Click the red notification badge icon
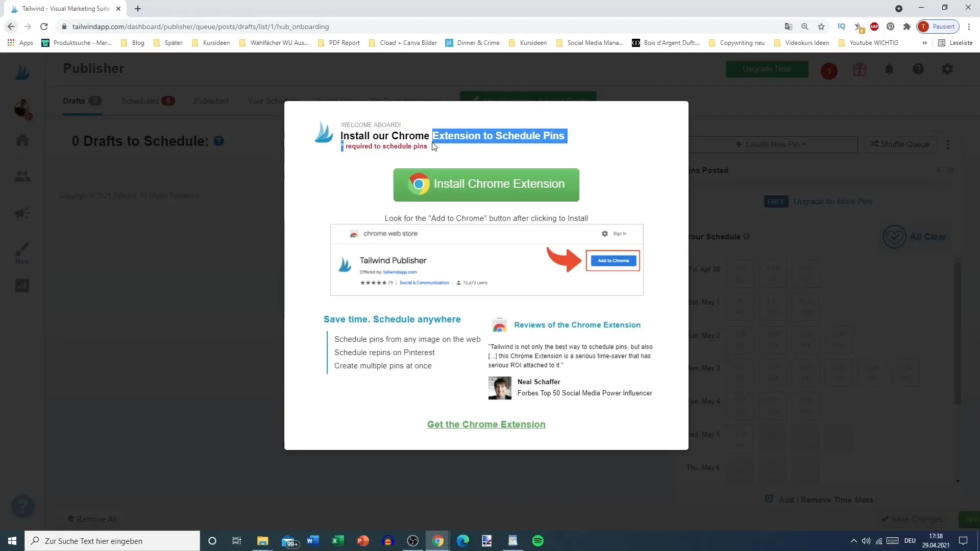The image size is (980, 551). (829, 71)
